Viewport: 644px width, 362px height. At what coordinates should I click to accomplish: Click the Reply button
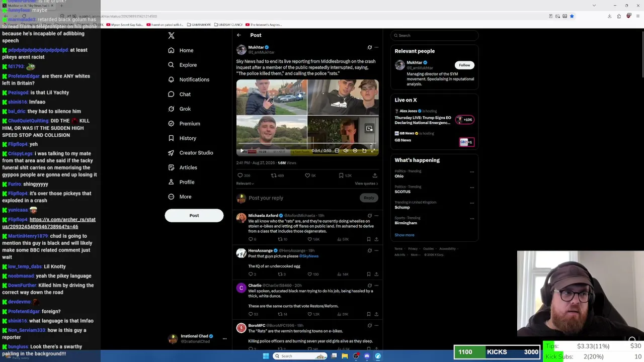coord(369,198)
